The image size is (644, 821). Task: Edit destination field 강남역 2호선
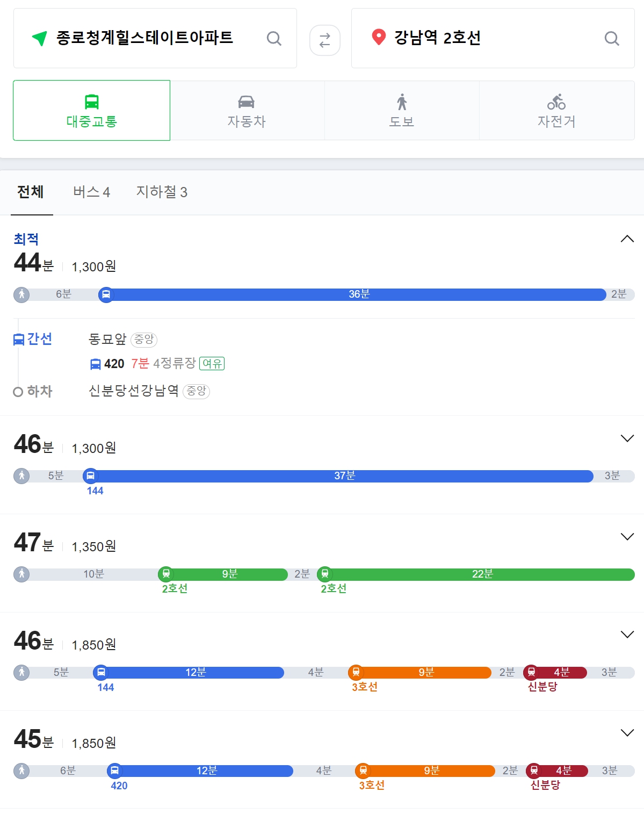point(493,38)
